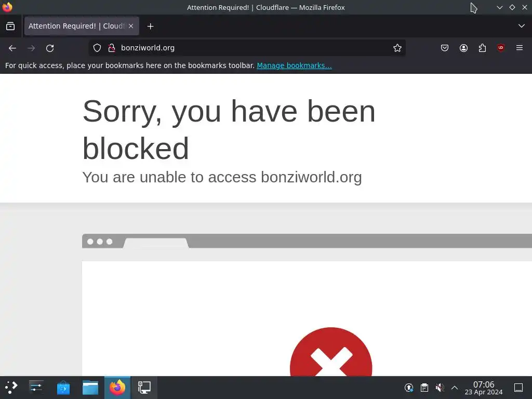
Task: Go back to the previous page
Action: pyautogui.click(x=12, y=48)
